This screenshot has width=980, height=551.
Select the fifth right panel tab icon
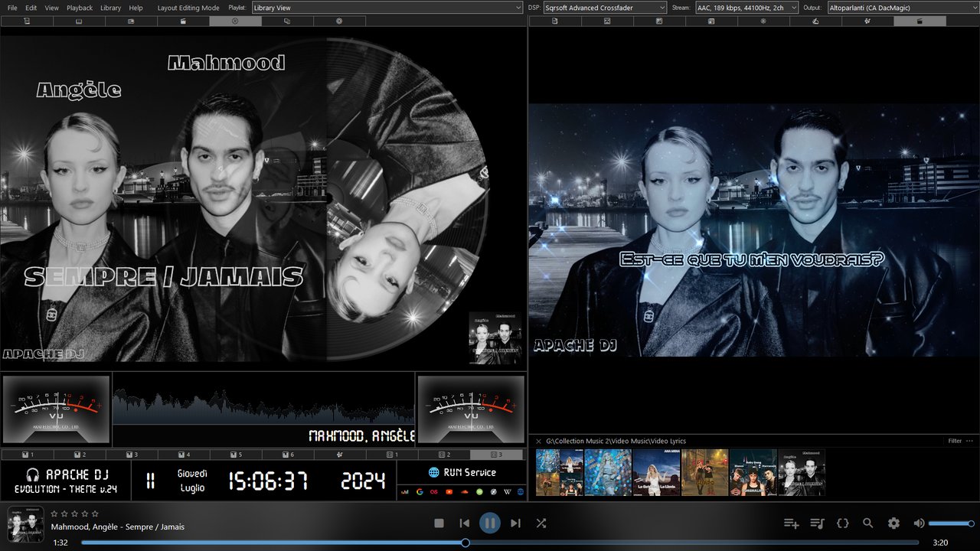click(763, 21)
